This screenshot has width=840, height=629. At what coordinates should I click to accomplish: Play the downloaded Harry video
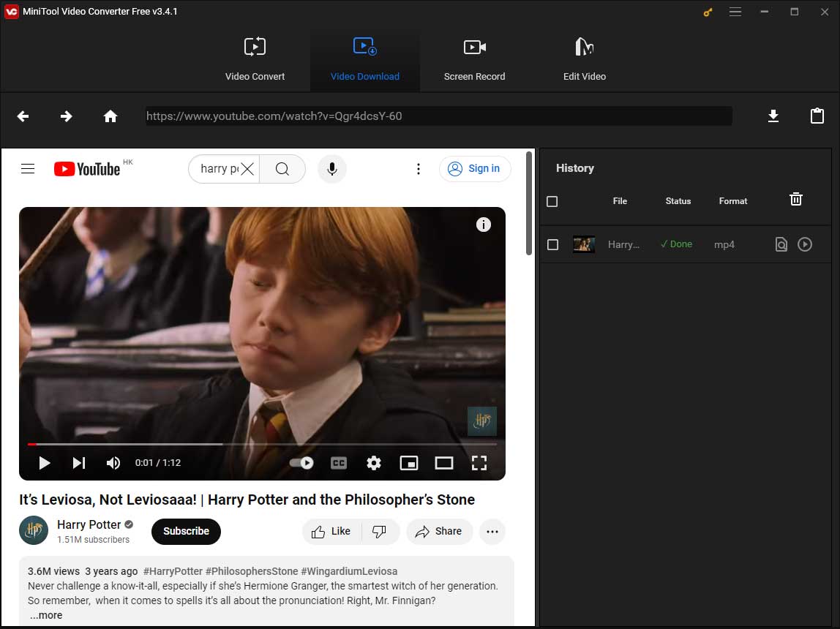(805, 244)
